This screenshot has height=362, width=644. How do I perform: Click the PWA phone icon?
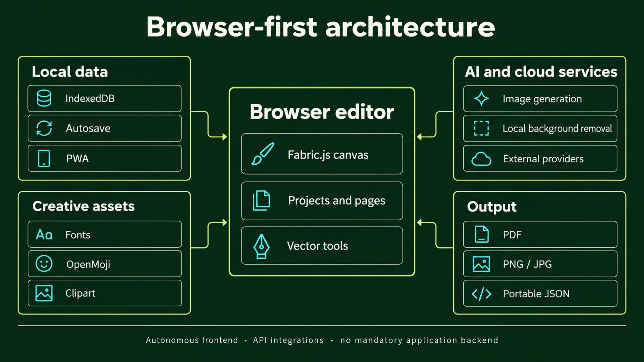(44, 158)
